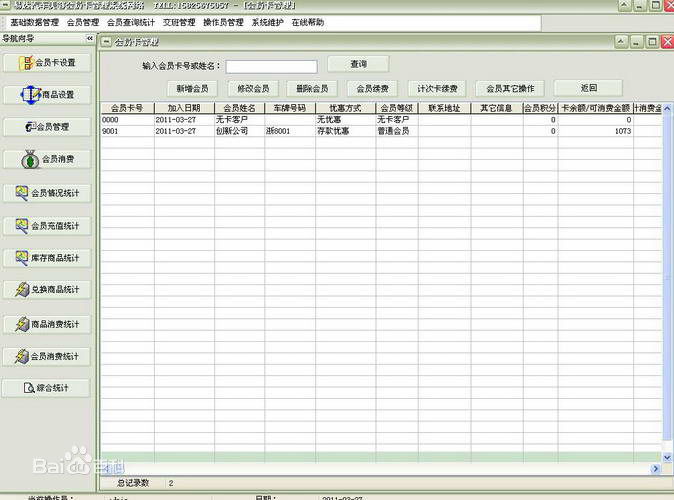Sort by 会员卡号 column header
674x500 pixels.
(127, 108)
